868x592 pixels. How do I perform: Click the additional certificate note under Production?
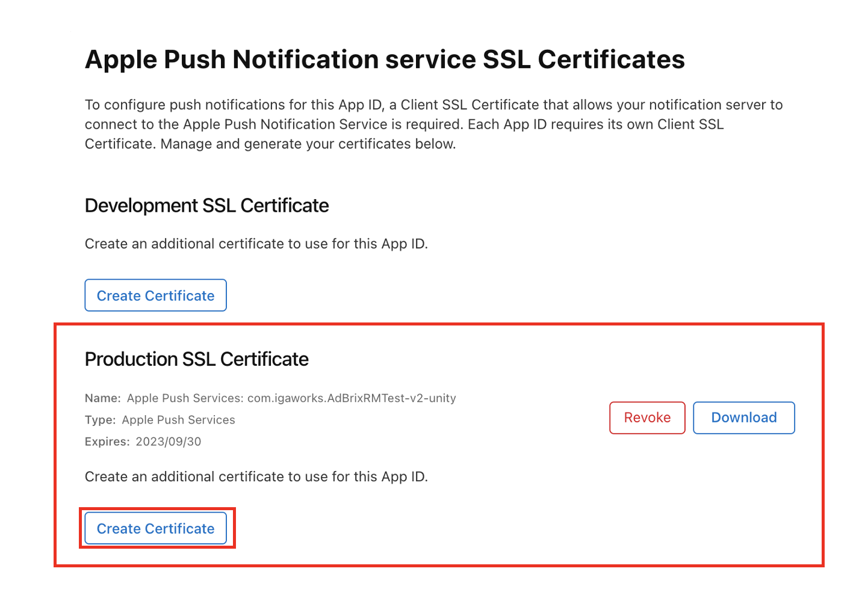tap(256, 476)
